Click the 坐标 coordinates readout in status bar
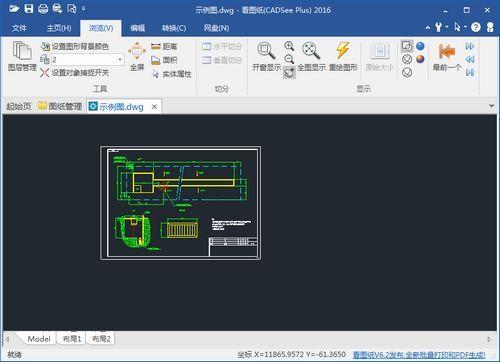Image resolution: width=500 pixels, height=362 pixels. click(292, 355)
